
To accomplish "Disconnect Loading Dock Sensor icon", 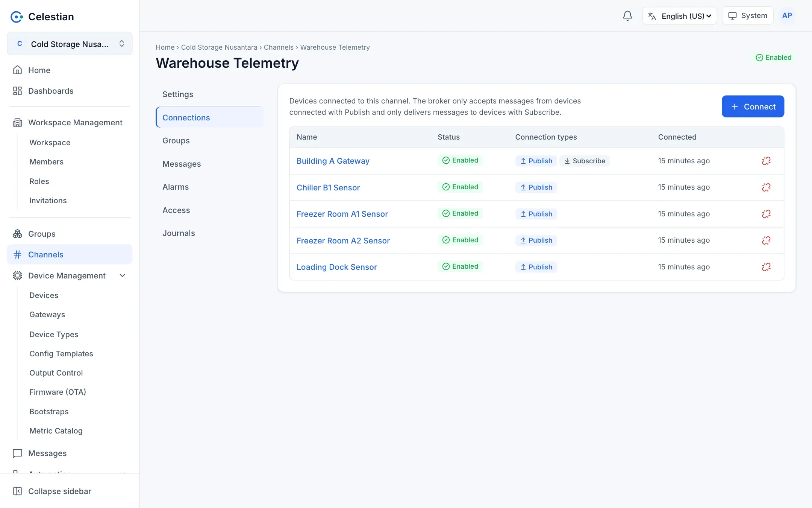I will pyautogui.click(x=766, y=267).
